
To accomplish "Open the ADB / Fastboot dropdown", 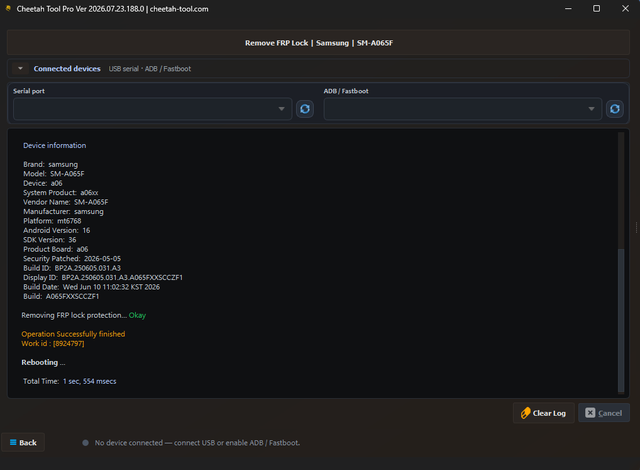I will pos(463,109).
